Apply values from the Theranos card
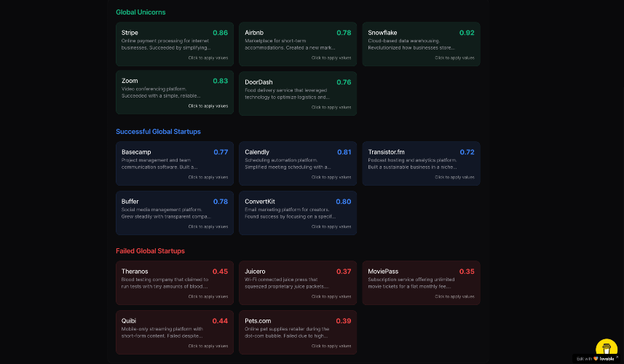The height and width of the screenshot is (364, 624). click(x=175, y=283)
